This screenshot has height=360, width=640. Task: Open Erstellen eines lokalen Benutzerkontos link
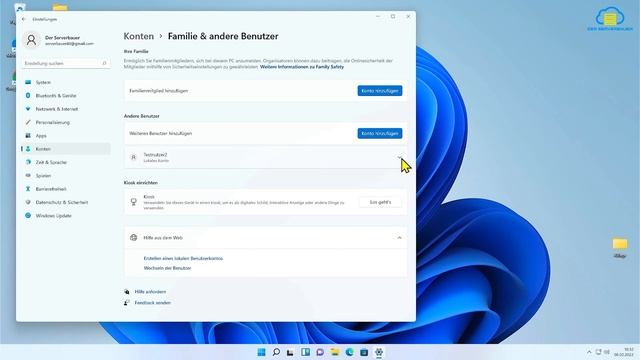click(183, 258)
